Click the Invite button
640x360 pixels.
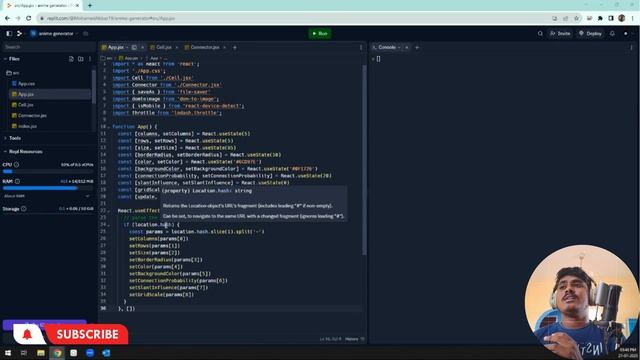[x=560, y=33]
